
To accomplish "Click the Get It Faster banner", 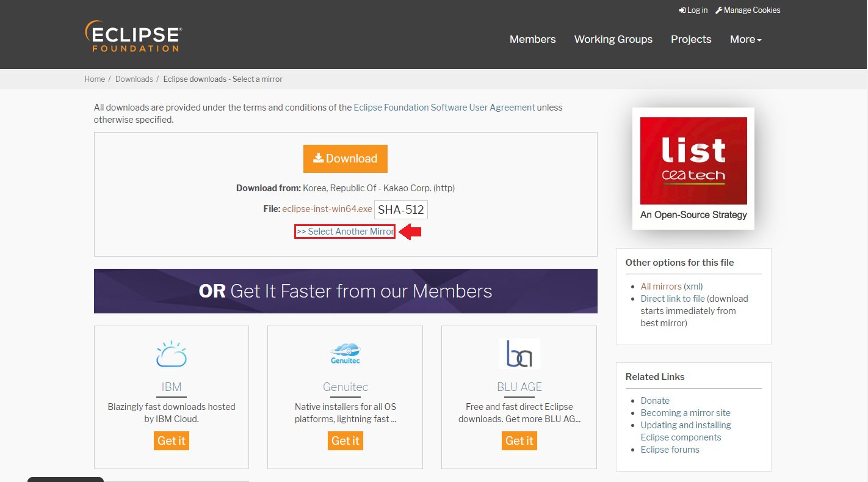I will tap(345, 291).
